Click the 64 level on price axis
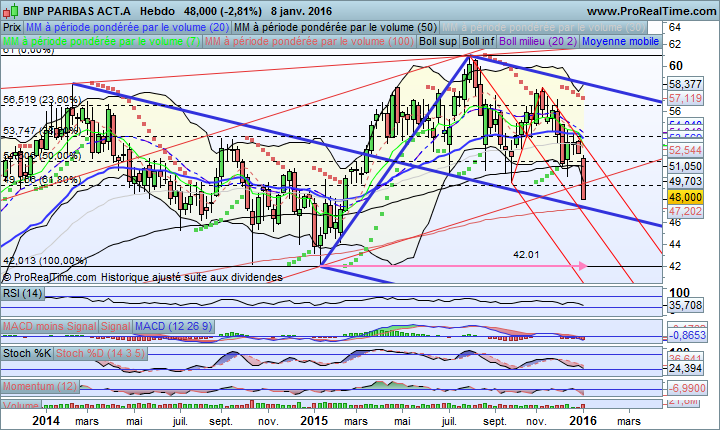 675,28
